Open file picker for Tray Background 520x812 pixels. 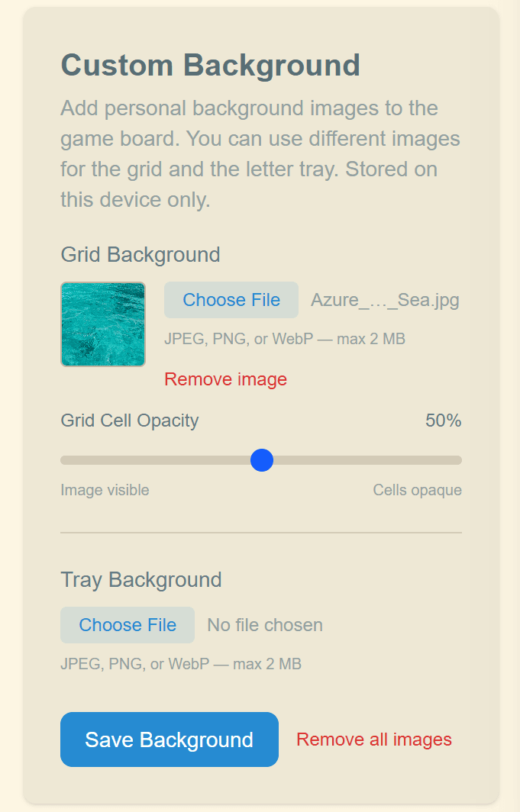[127, 624]
